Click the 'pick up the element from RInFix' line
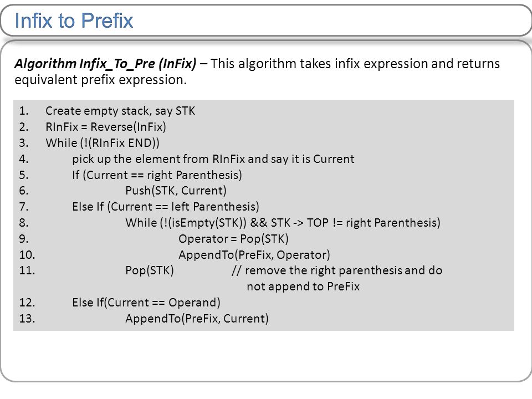This screenshot has height=399, width=532. click(x=213, y=159)
